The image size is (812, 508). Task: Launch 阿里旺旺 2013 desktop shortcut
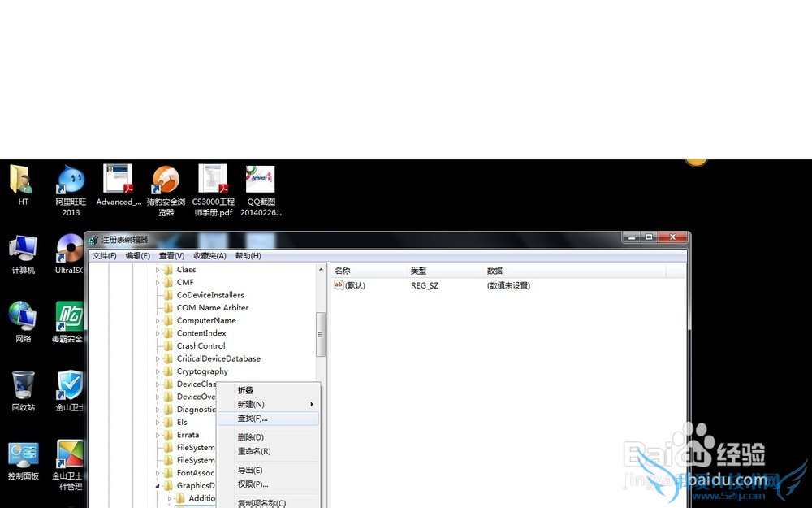coord(71,189)
